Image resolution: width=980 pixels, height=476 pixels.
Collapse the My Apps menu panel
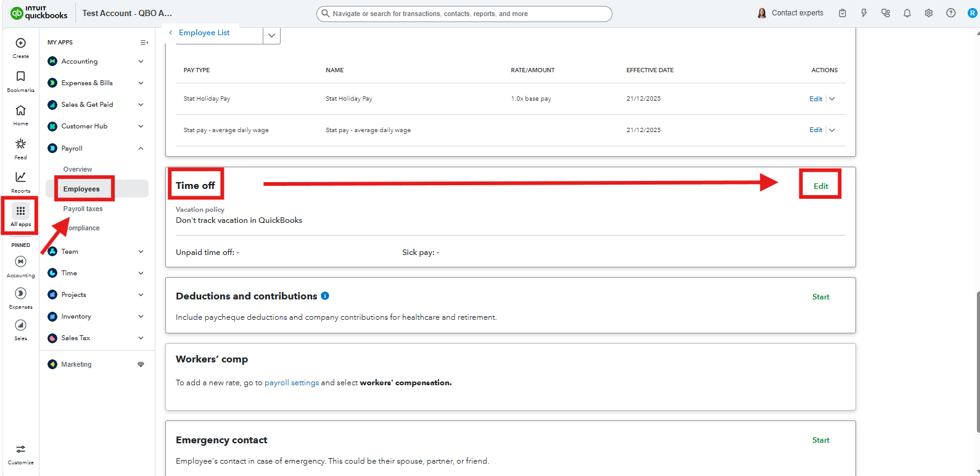[144, 43]
